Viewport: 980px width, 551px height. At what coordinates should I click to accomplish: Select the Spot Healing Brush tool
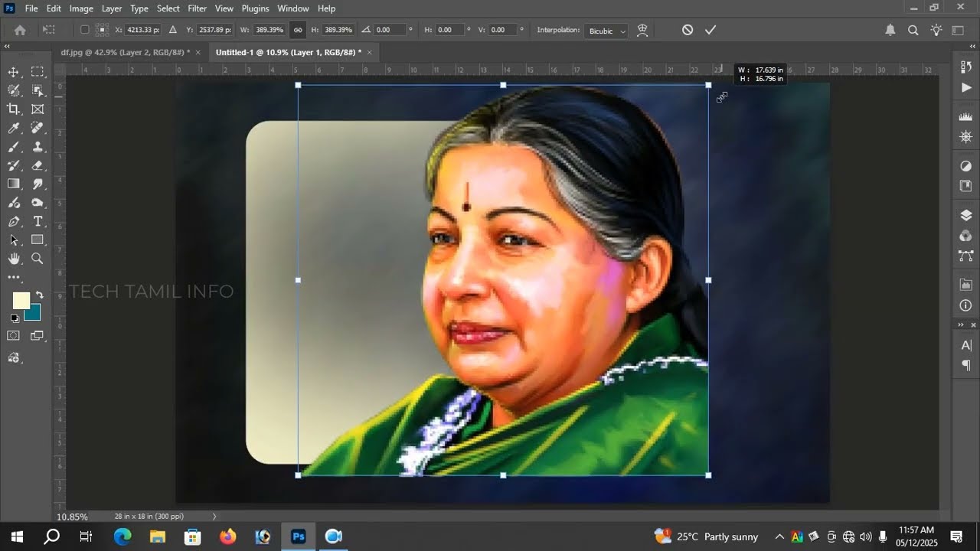(x=37, y=128)
